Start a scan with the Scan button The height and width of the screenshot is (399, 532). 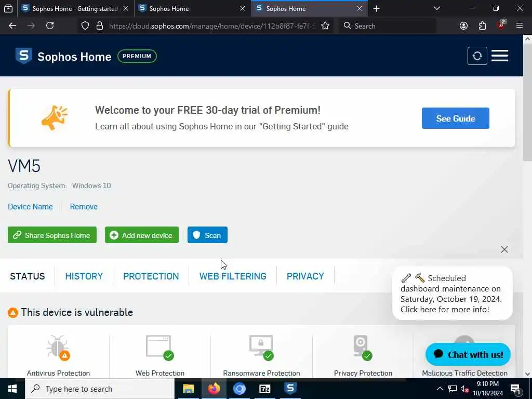(x=207, y=235)
